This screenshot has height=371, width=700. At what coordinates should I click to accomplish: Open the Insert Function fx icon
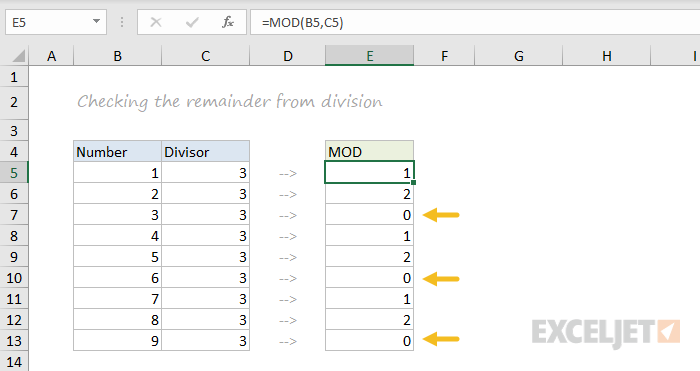228,22
